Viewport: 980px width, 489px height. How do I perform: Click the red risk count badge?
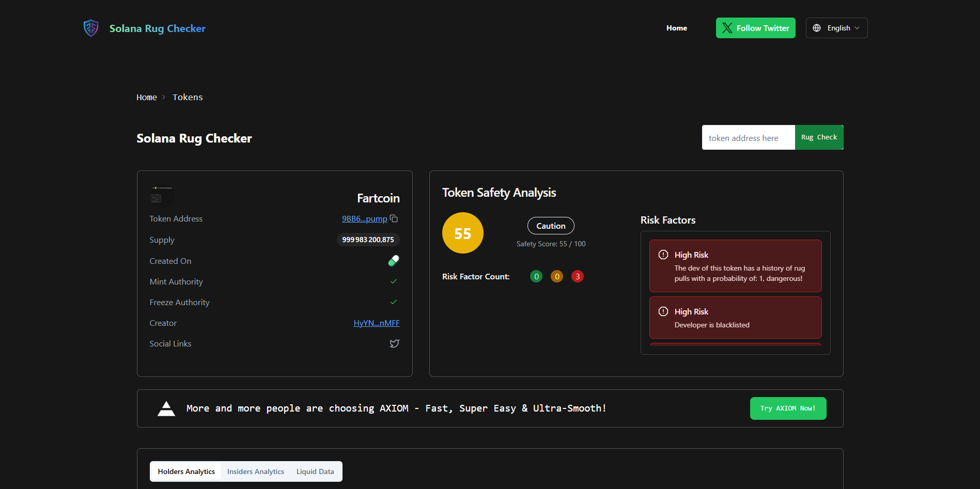[578, 276]
